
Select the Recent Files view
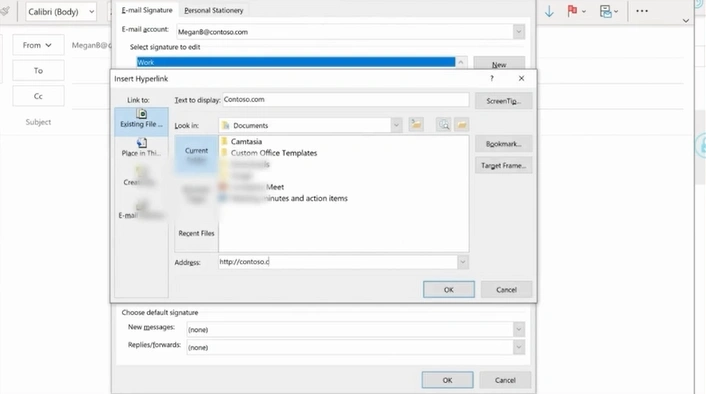click(x=196, y=233)
